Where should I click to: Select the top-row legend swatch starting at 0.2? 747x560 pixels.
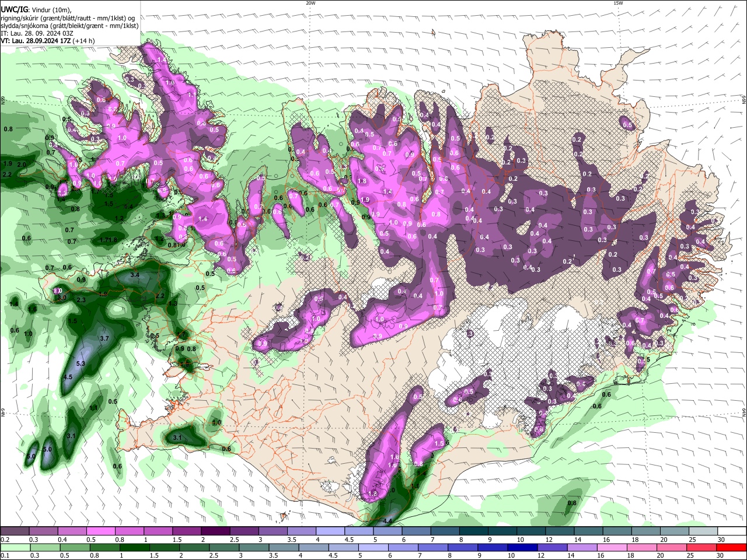click(15, 531)
